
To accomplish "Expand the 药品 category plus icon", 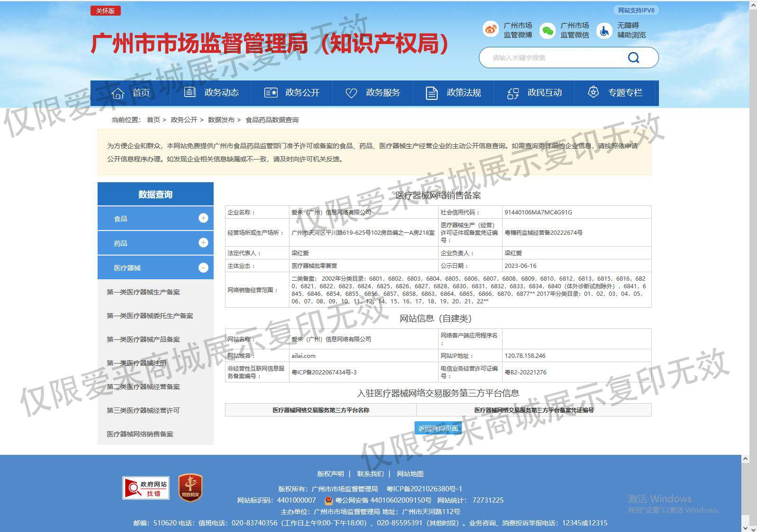I will pos(203,243).
